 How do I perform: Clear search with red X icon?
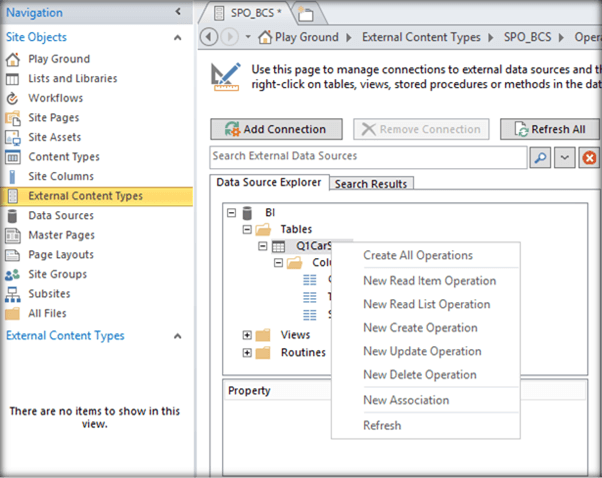[x=589, y=157]
